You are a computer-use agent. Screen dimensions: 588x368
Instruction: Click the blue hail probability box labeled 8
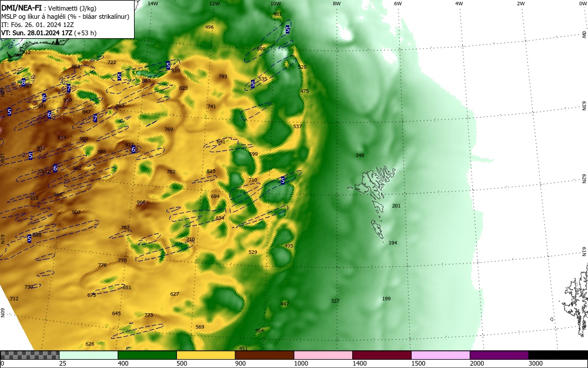point(24,82)
